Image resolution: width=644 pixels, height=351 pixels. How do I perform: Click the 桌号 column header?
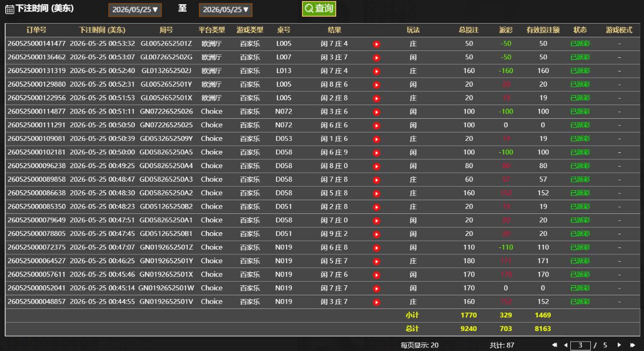pyautogui.click(x=284, y=30)
